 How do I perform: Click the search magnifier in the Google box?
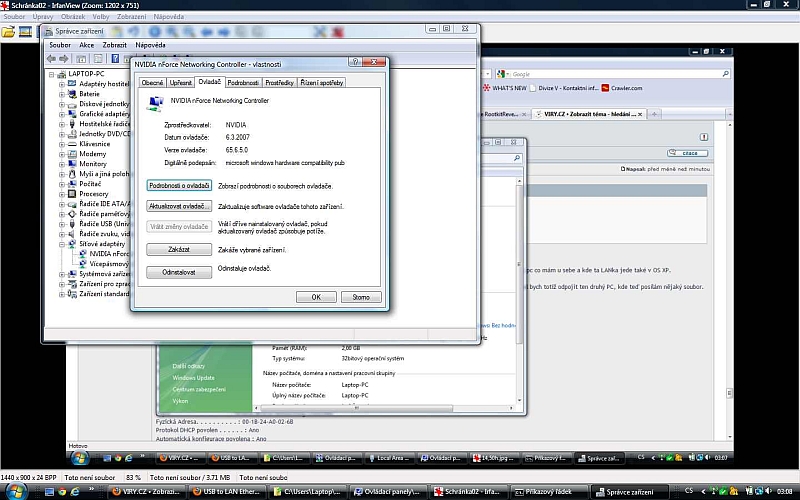point(726,74)
